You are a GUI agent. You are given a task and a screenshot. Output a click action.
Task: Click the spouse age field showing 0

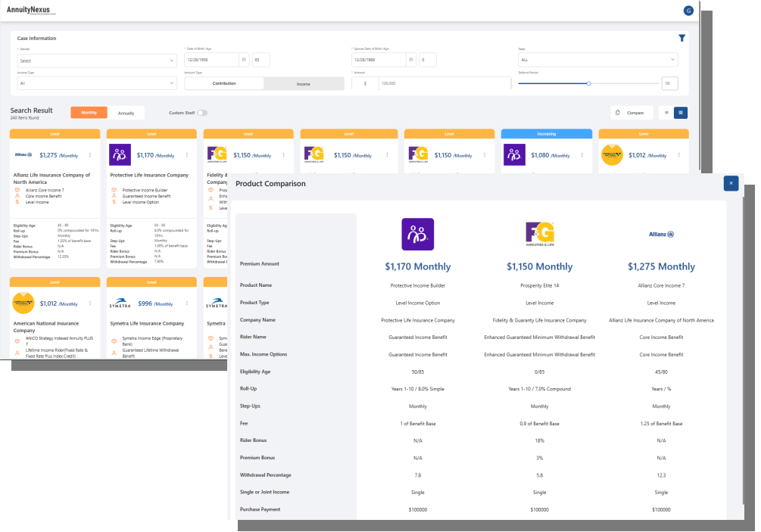point(428,60)
